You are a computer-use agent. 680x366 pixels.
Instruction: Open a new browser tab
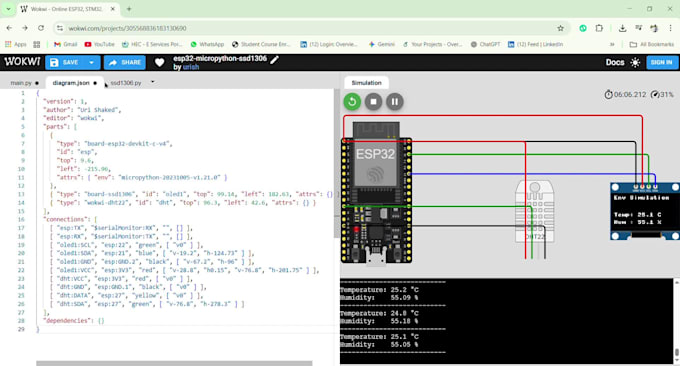click(129, 9)
